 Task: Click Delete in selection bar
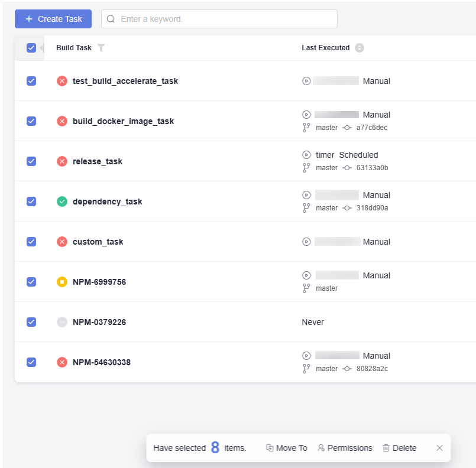coord(400,448)
